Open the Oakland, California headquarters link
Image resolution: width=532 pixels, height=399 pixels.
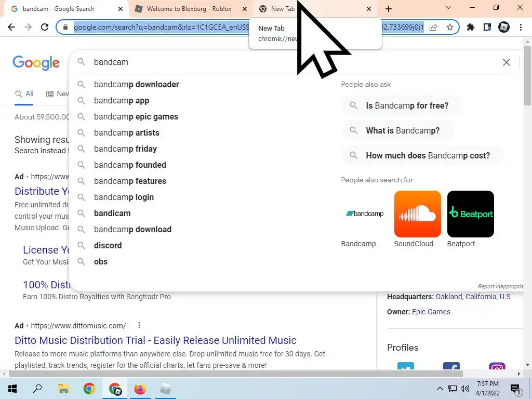(x=473, y=297)
